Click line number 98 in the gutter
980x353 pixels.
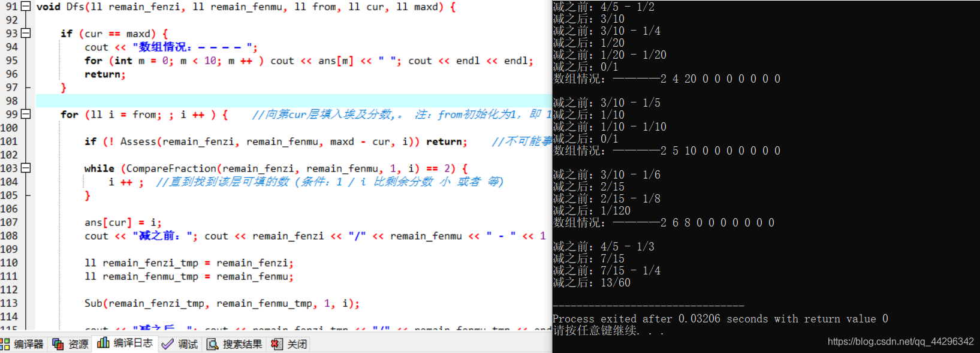point(12,101)
